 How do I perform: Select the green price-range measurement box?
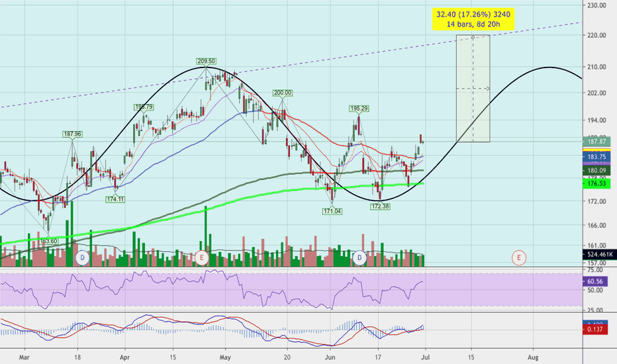(473, 88)
